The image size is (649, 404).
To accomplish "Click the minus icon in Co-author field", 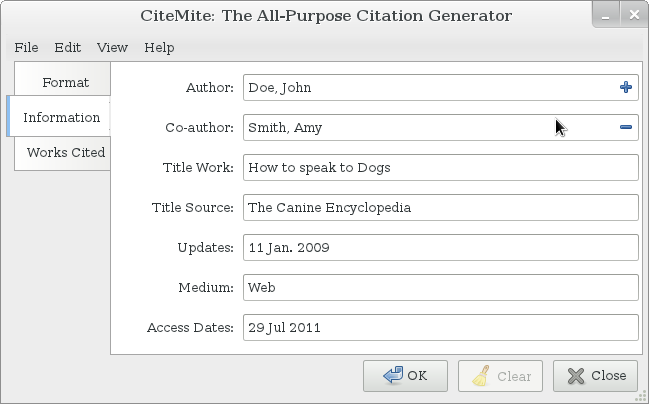I will [626, 127].
